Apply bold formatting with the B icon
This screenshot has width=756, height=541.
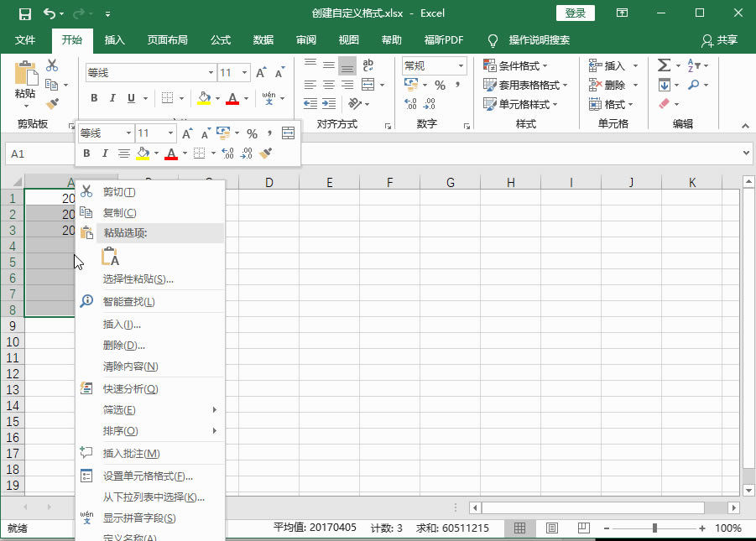click(x=94, y=98)
